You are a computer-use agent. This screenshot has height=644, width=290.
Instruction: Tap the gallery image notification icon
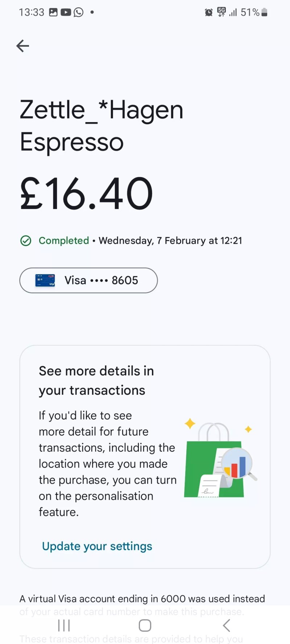tap(53, 12)
